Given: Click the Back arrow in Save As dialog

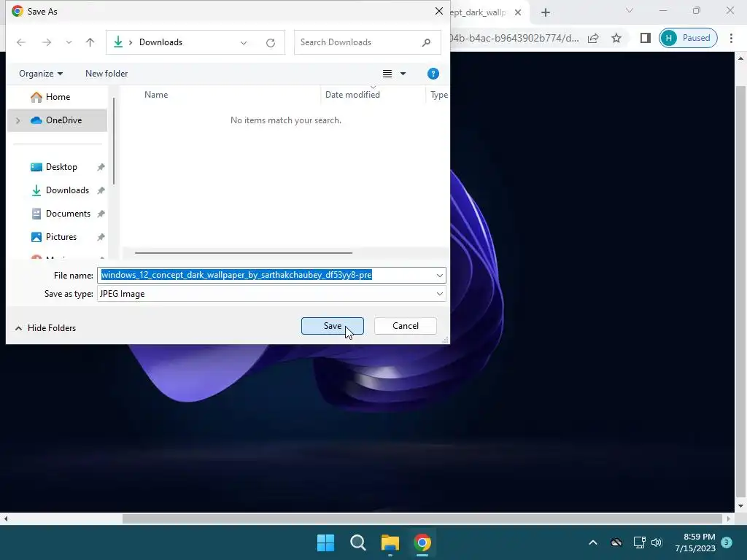Looking at the screenshot, I should (x=21, y=42).
